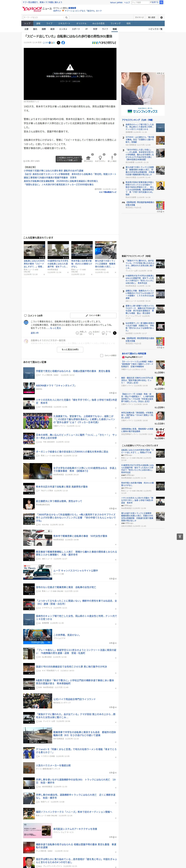Click the search magnifier next to keyword field
Image resolution: width=186 pixels, height=868 pixels.
coord(66,18)
